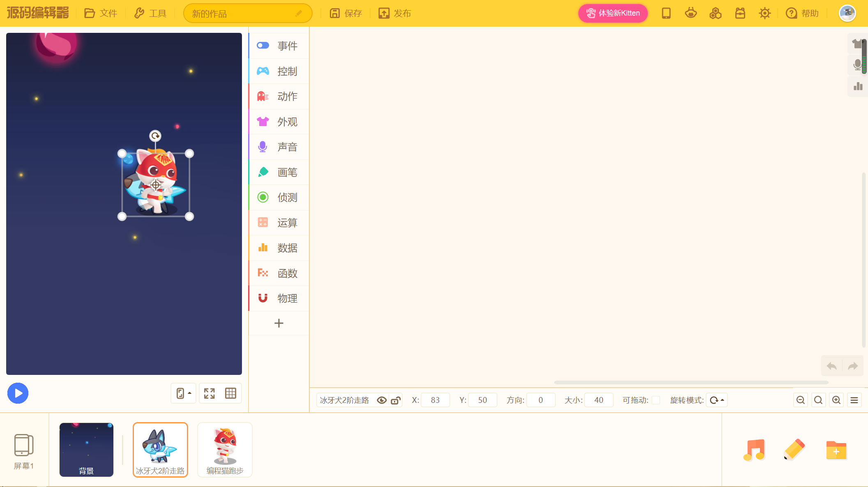The height and width of the screenshot is (487, 868).
Task: Click the 大小 size field
Action: tap(599, 400)
